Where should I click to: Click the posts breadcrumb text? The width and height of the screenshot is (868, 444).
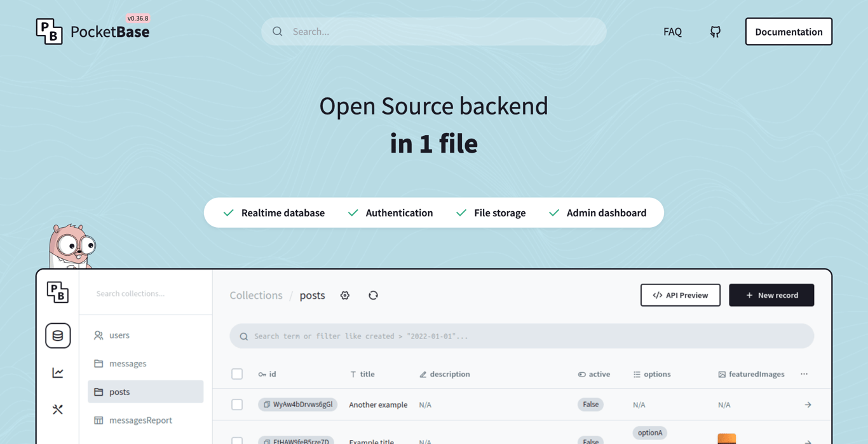pos(312,295)
